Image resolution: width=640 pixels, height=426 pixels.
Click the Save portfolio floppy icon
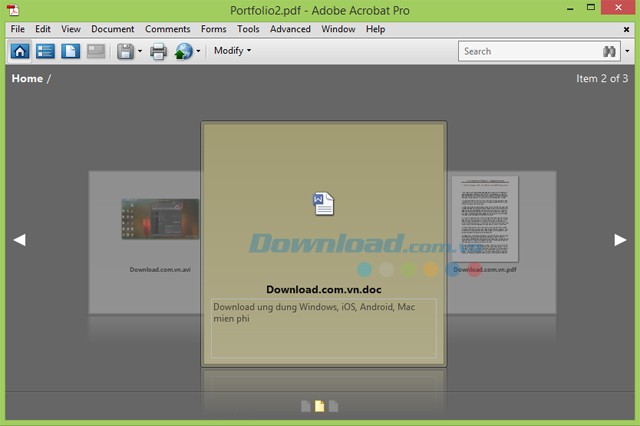click(125, 51)
